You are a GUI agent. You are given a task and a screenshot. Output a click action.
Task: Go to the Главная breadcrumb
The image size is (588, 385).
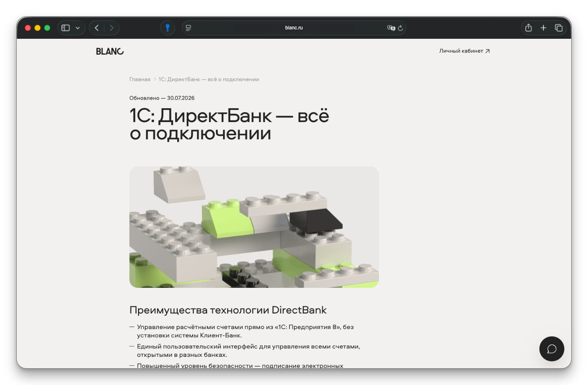(x=140, y=79)
